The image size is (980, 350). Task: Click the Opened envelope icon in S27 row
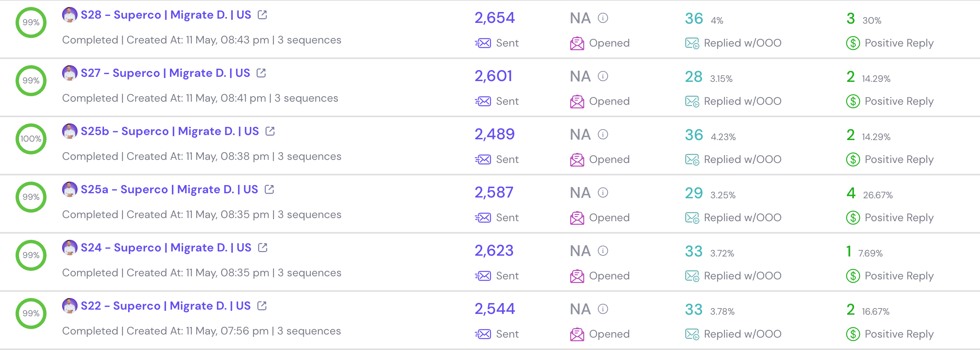(577, 102)
